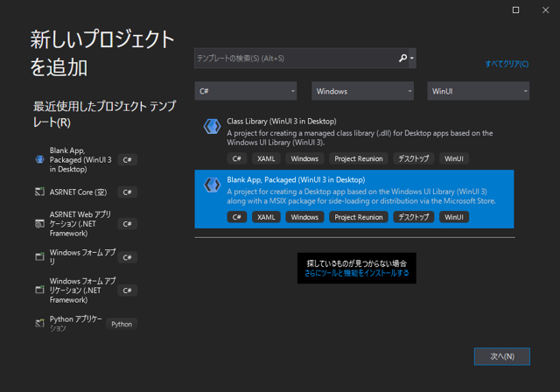Select Class Library (WinUI 3 in Desktop) title

point(282,122)
